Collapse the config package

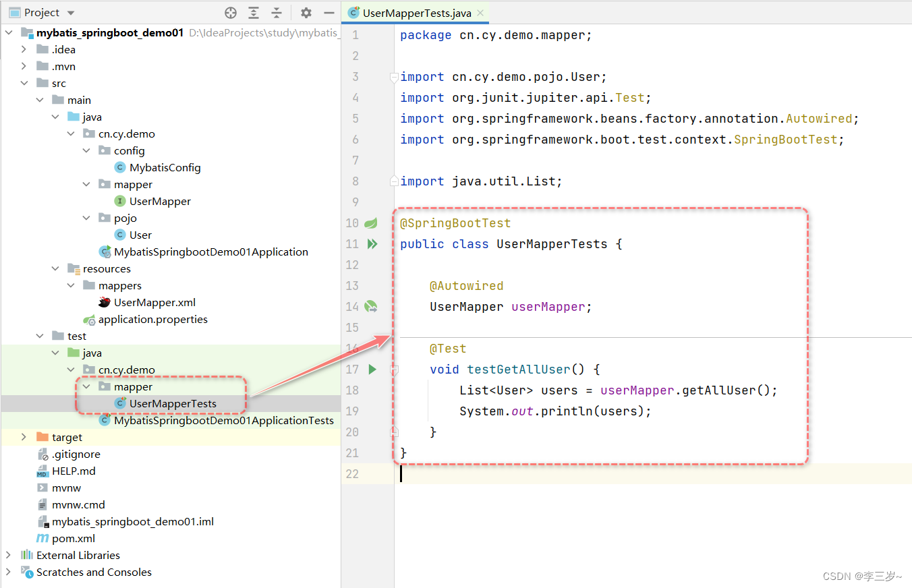click(x=86, y=150)
